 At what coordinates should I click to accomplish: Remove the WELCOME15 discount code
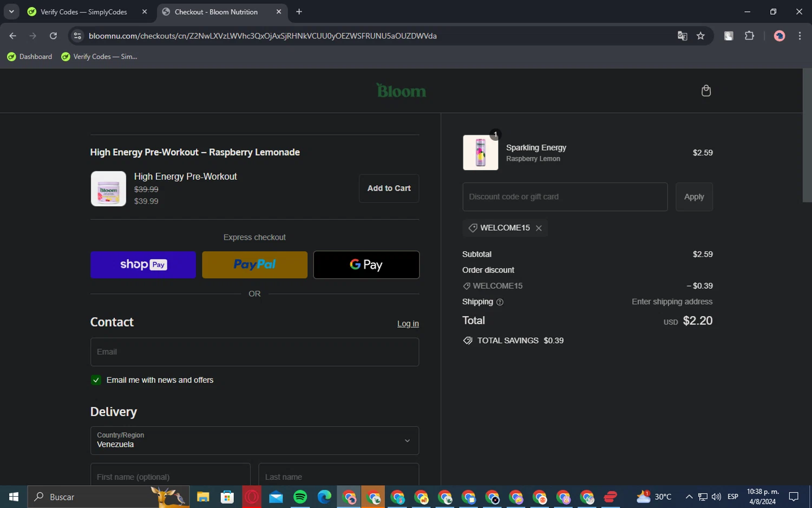click(539, 228)
